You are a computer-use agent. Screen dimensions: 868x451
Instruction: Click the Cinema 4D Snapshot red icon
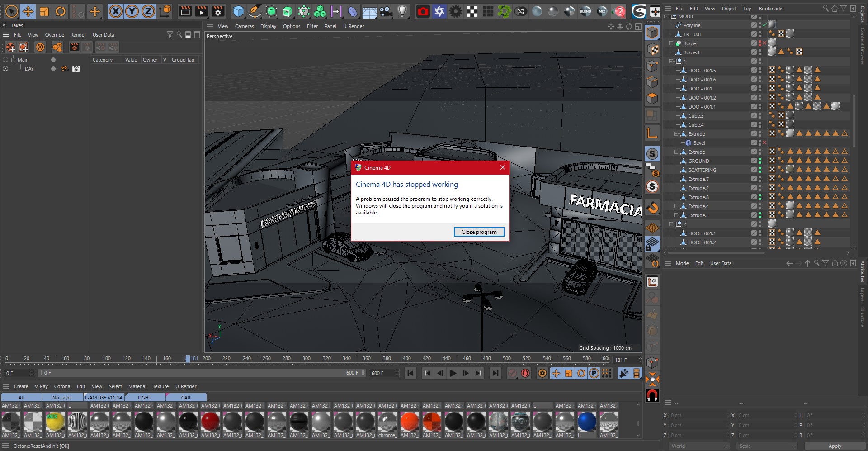point(423,11)
